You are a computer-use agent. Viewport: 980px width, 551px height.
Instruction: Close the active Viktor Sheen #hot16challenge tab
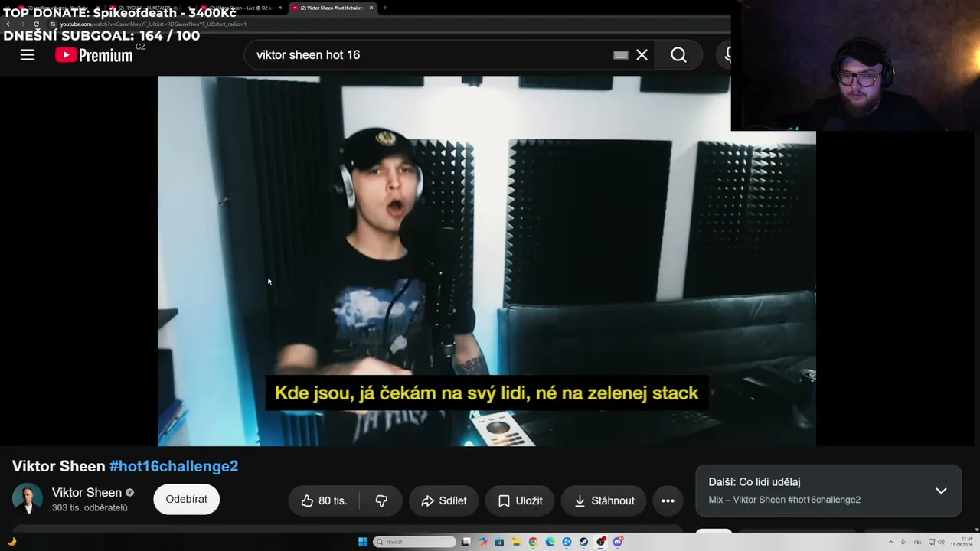(x=371, y=8)
